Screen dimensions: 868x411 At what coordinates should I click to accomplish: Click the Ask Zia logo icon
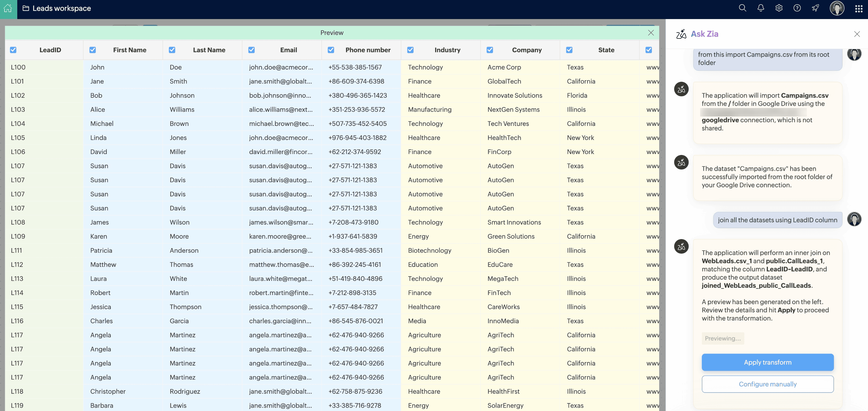(681, 34)
